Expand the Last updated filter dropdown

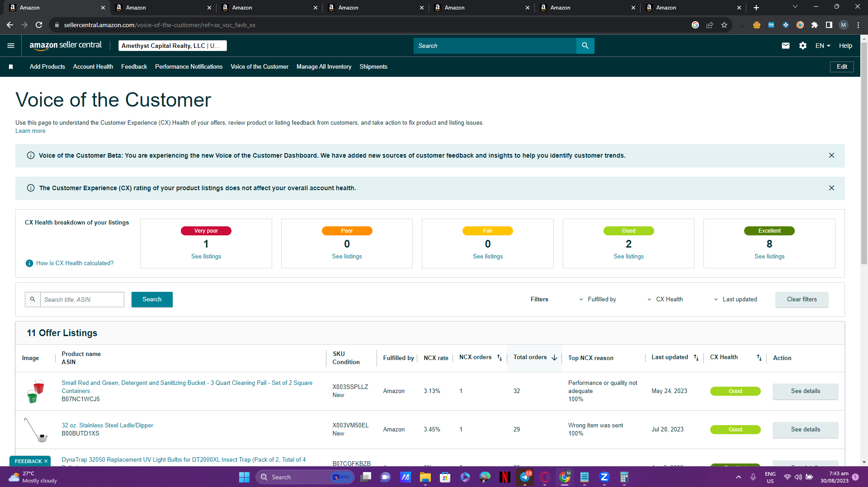736,300
